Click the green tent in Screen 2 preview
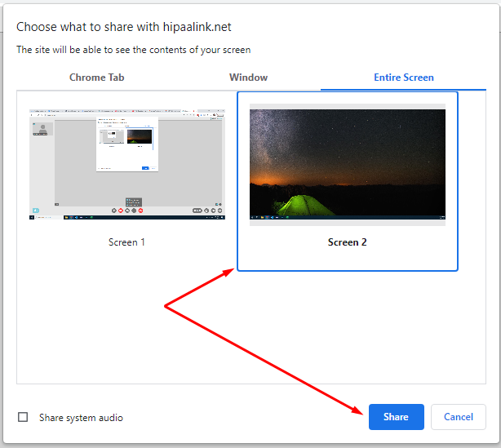Image resolution: width=501 pixels, height=448 pixels. tap(305, 206)
